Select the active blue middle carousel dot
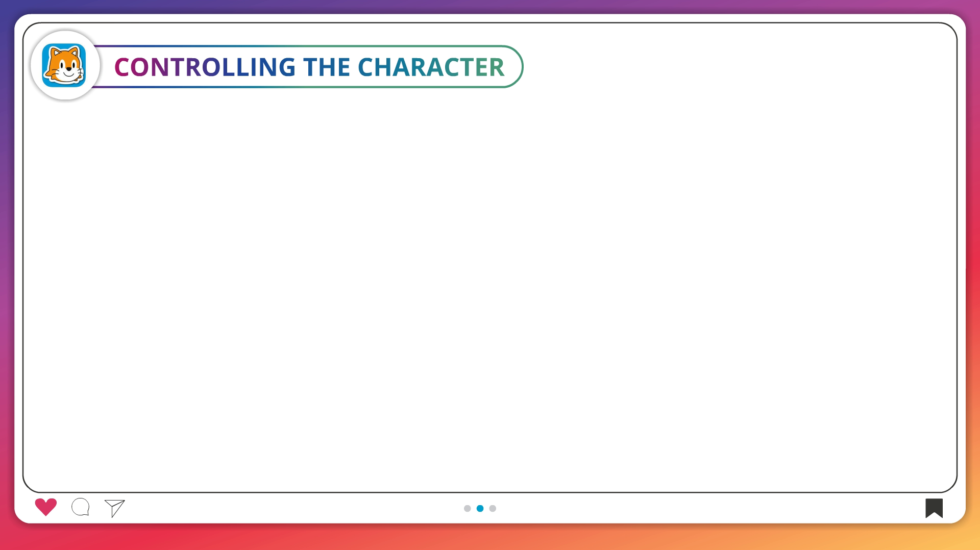 (x=480, y=508)
